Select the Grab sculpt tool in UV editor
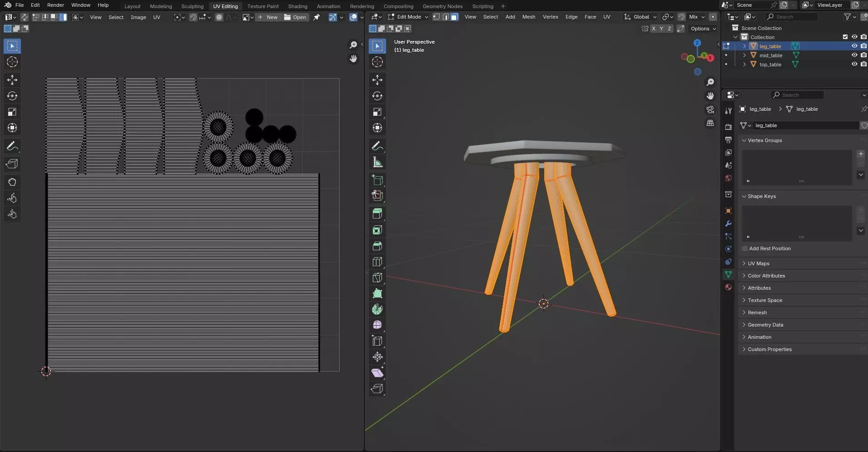The height and width of the screenshot is (452, 868). pos(12,182)
